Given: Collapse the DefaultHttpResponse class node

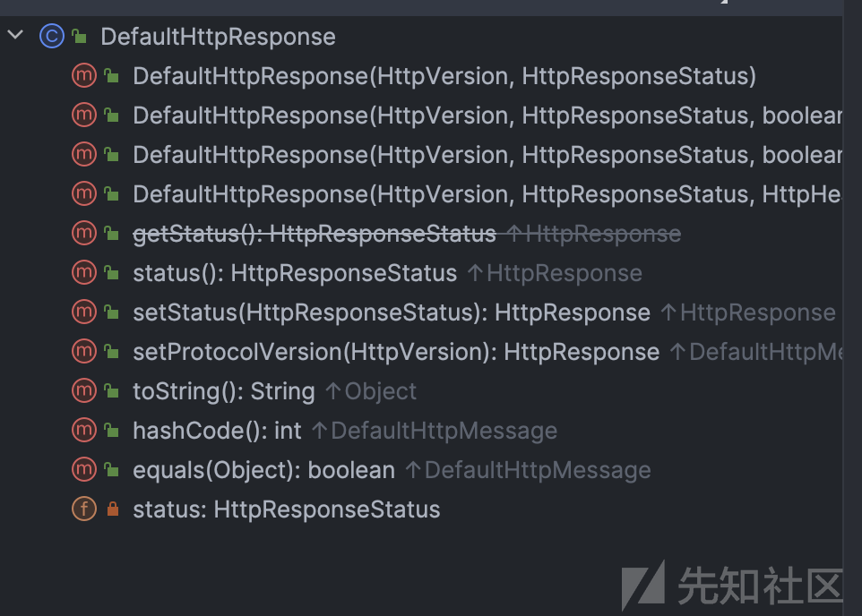Looking at the screenshot, I should [x=15, y=35].
